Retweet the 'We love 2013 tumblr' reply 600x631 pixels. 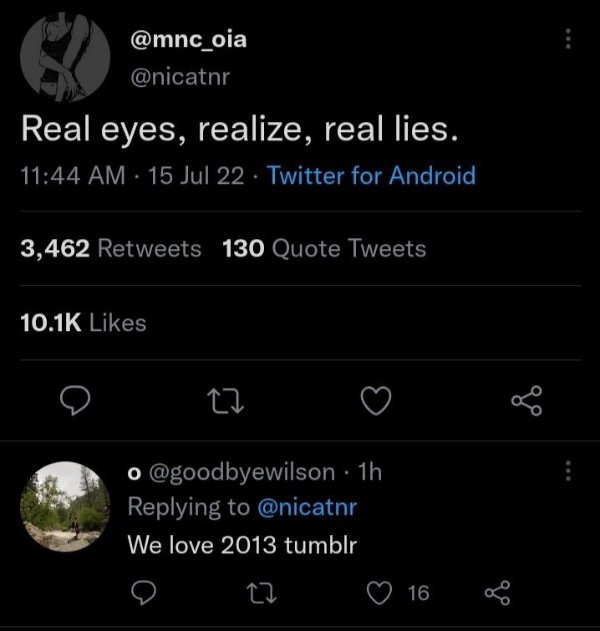tap(261, 593)
